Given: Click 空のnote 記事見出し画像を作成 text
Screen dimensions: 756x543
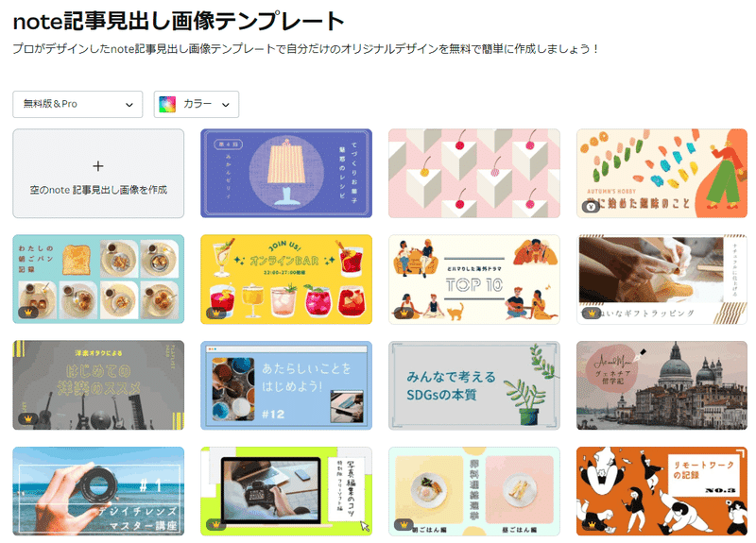Looking at the screenshot, I should 98,190.
